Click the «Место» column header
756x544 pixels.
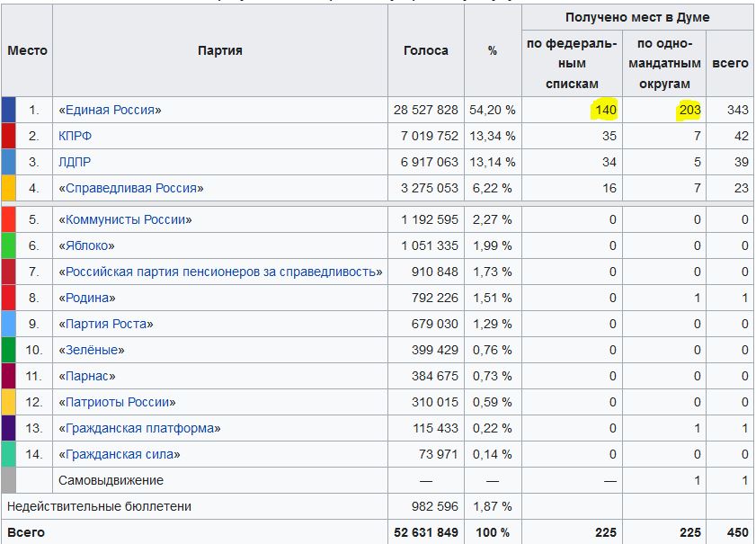pos(28,50)
